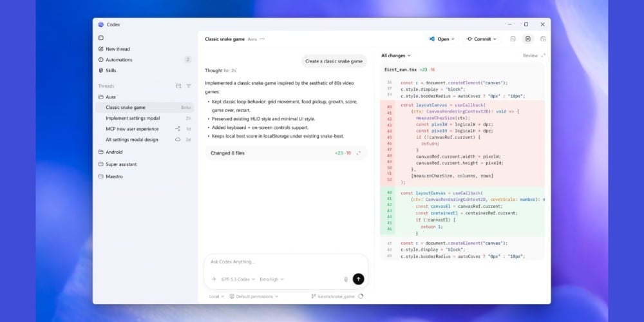The width and height of the screenshot is (644, 322).
Task: Open the Automations sidebar item
Action: coord(119,60)
